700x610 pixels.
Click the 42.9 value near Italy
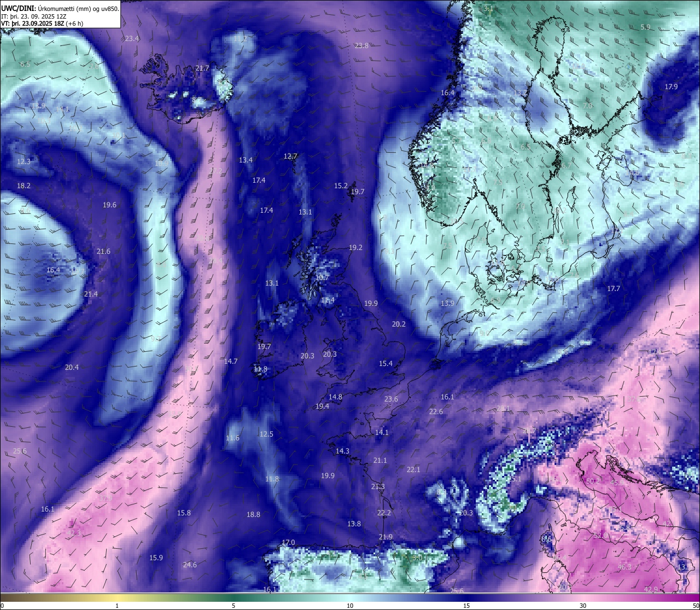coord(651,589)
